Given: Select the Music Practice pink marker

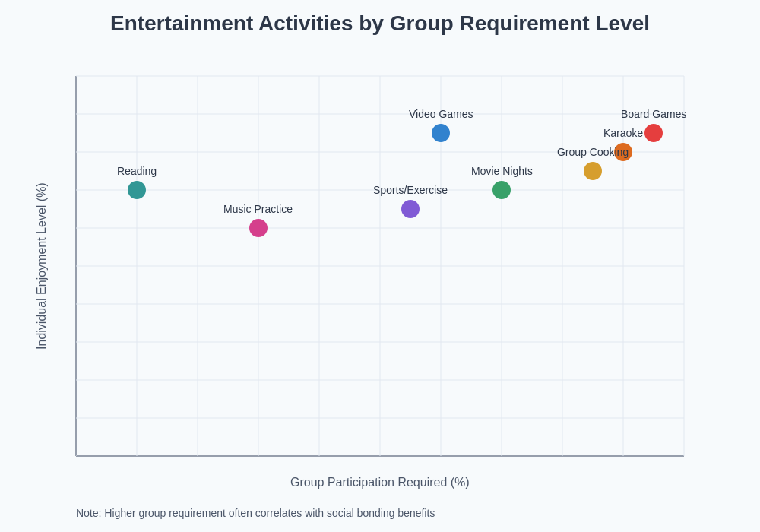Looking at the screenshot, I should point(258,227).
